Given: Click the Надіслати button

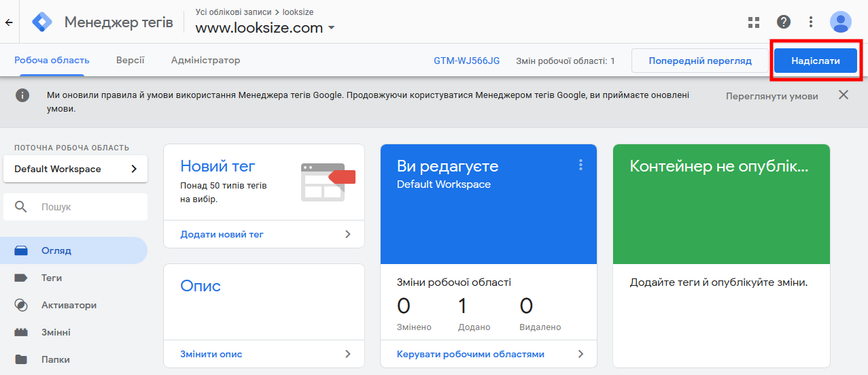Looking at the screenshot, I should 816,61.
